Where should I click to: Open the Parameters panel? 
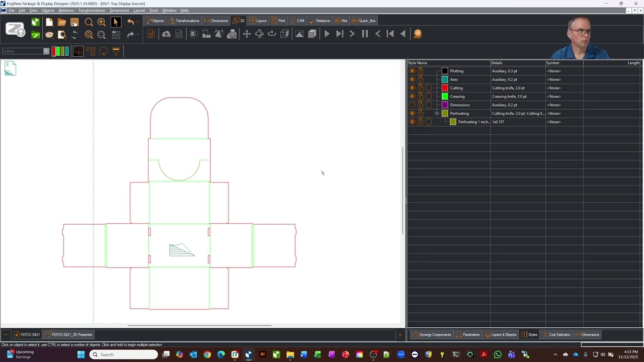coord(468,334)
